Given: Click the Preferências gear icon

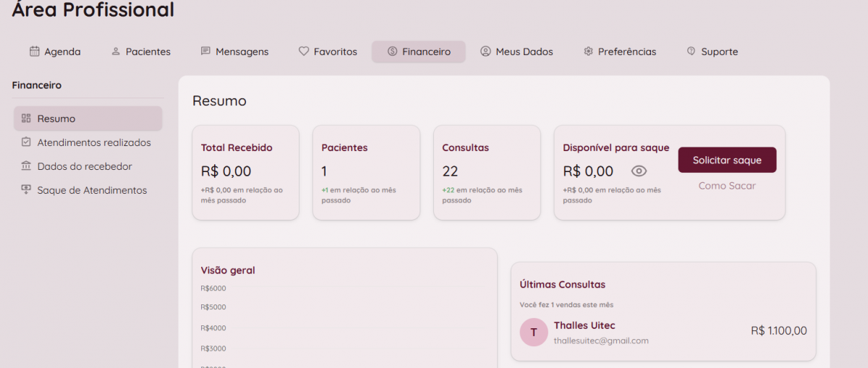Looking at the screenshot, I should pyautogui.click(x=588, y=51).
